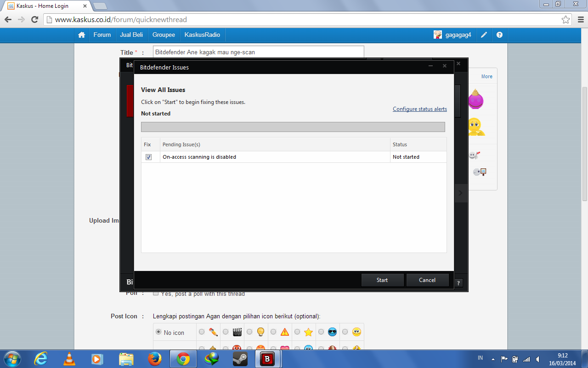This screenshot has width=588, height=368.
Task: Select the lightbulb post icon radio button
Action: pos(249,332)
